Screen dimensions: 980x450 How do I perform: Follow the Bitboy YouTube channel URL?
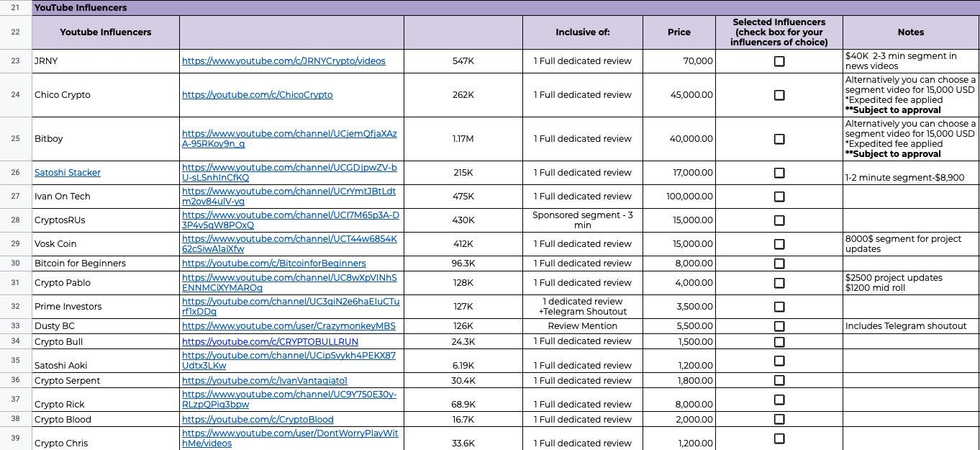[x=289, y=139]
